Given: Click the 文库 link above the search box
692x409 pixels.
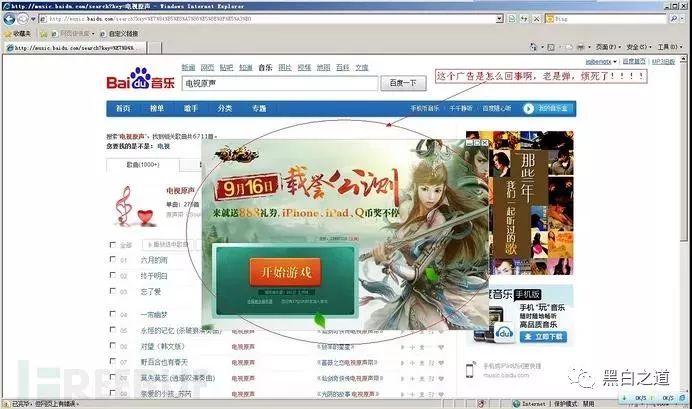Looking at the screenshot, I should tap(361, 68).
